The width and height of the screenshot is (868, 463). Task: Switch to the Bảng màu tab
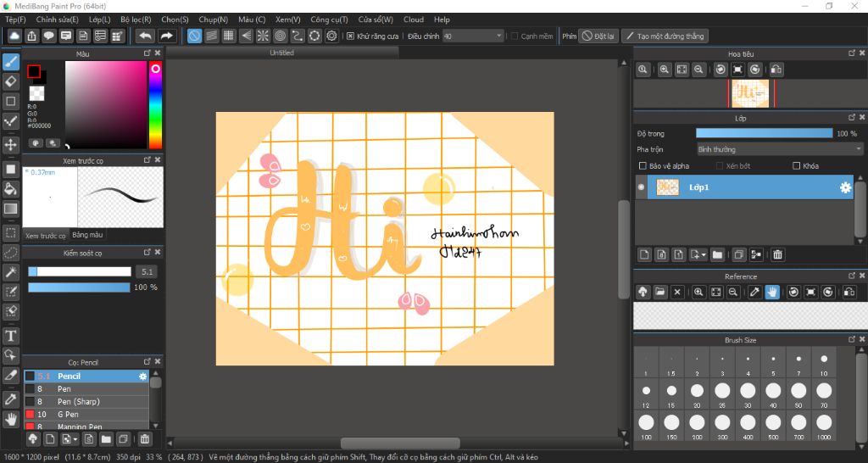87,235
